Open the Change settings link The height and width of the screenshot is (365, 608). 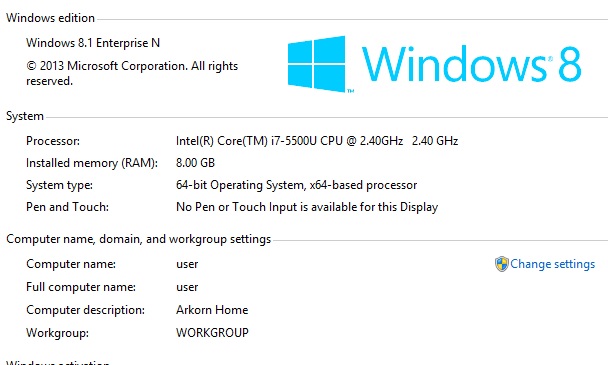[x=552, y=264]
